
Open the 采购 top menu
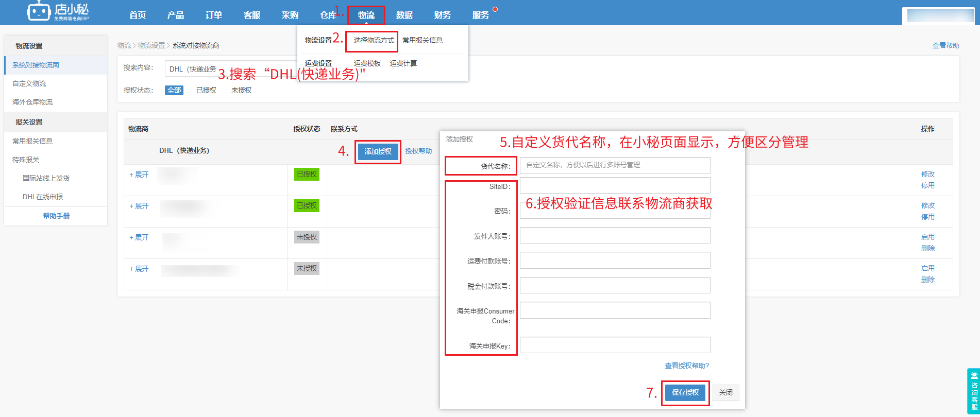tap(290, 15)
